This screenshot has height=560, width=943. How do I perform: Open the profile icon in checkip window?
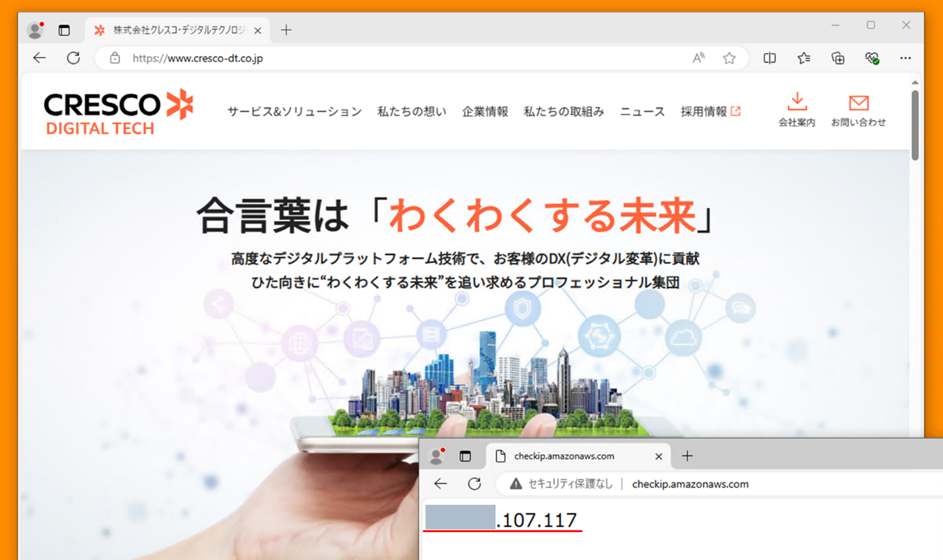tap(436, 456)
